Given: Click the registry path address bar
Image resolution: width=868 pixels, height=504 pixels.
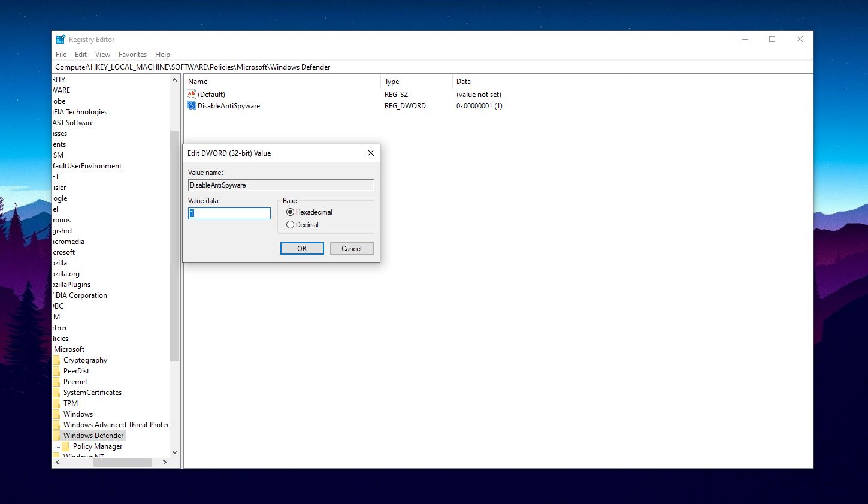Looking at the screenshot, I should (433, 67).
